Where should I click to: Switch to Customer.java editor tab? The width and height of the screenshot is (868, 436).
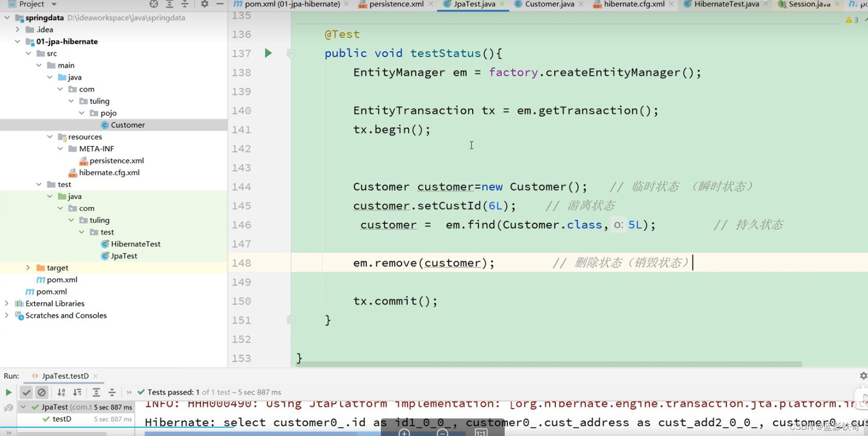click(549, 4)
